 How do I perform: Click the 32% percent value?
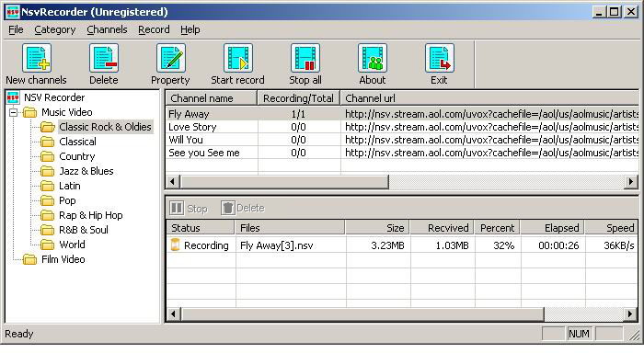[x=503, y=245]
